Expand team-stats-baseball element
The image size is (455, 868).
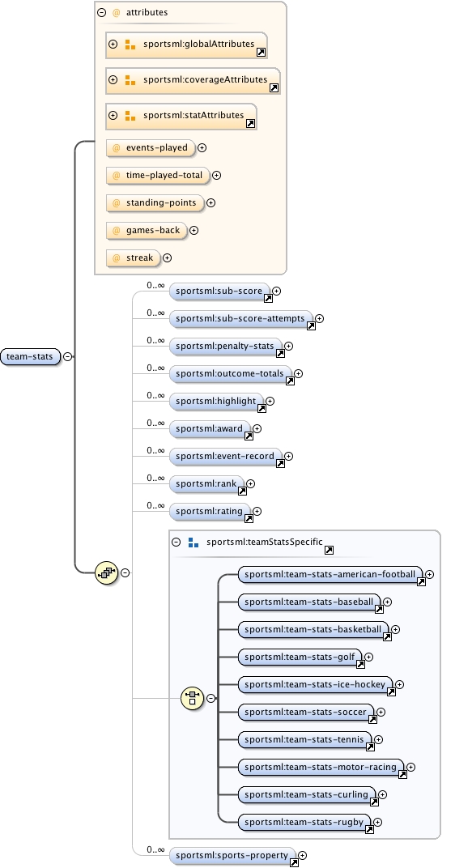coord(387,602)
